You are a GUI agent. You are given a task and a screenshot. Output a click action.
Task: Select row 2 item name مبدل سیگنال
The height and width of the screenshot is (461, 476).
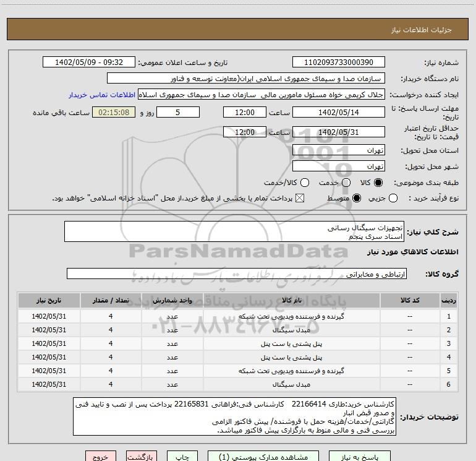click(291, 330)
